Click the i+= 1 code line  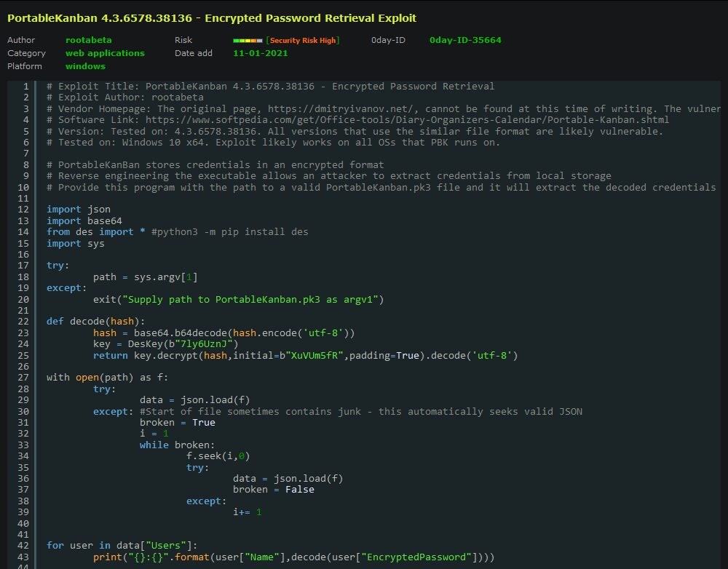pos(248,512)
